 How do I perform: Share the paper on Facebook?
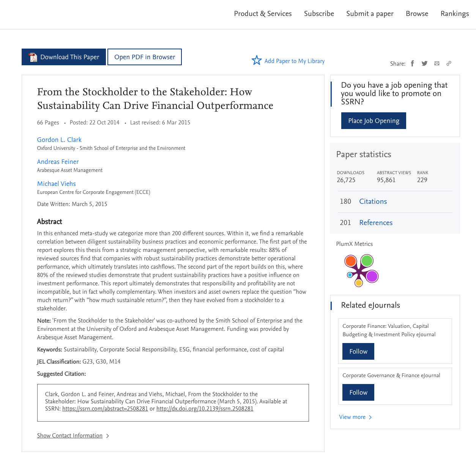(412, 63)
